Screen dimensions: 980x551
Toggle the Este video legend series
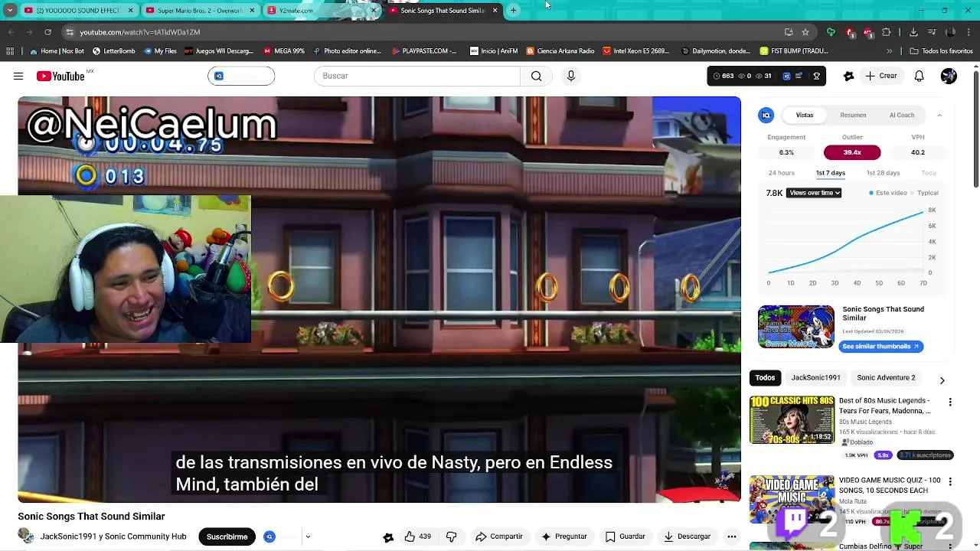pyautogui.click(x=888, y=193)
